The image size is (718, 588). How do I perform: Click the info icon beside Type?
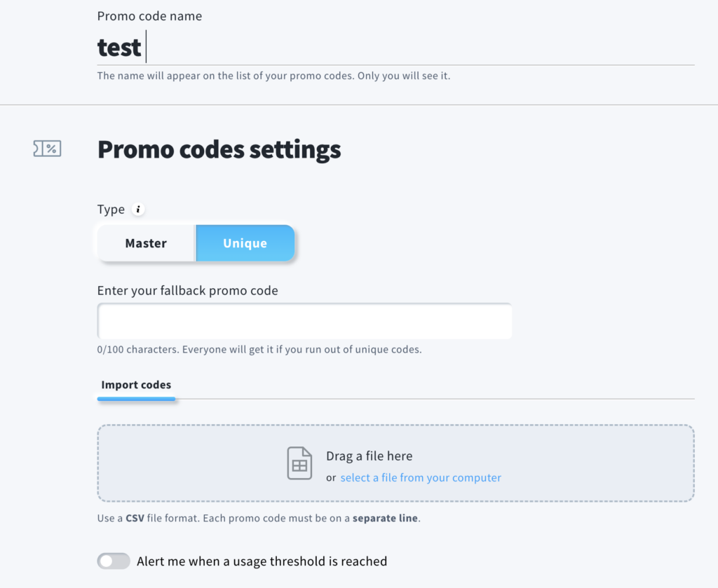[138, 209]
